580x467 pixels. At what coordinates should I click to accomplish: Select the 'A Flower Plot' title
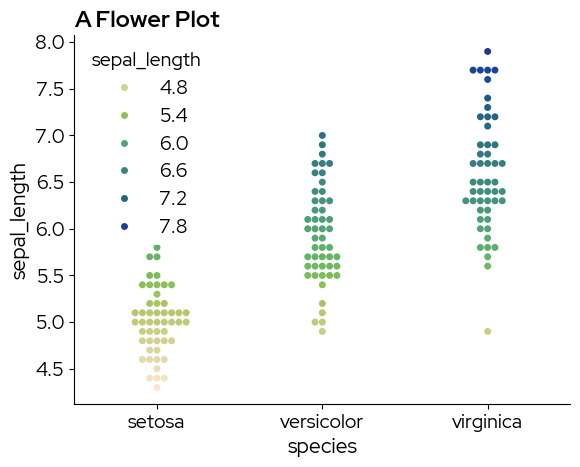[x=147, y=19]
